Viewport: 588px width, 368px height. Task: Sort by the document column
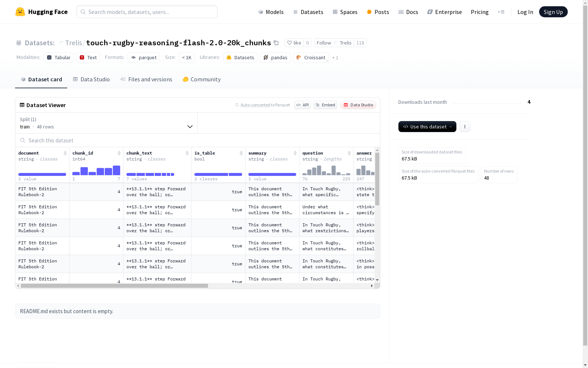65,153
